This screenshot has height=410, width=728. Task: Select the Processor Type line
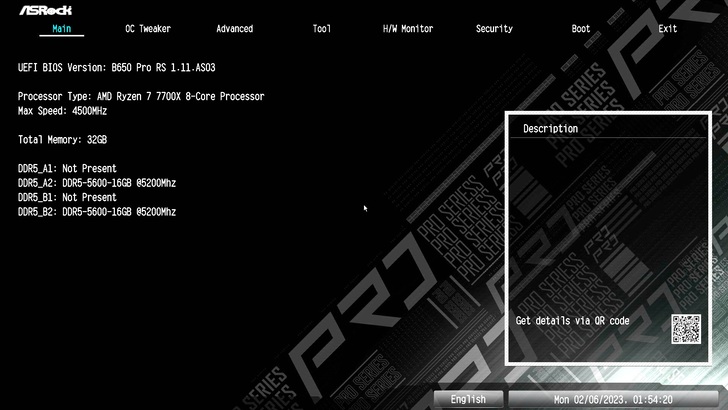pos(141,97)
